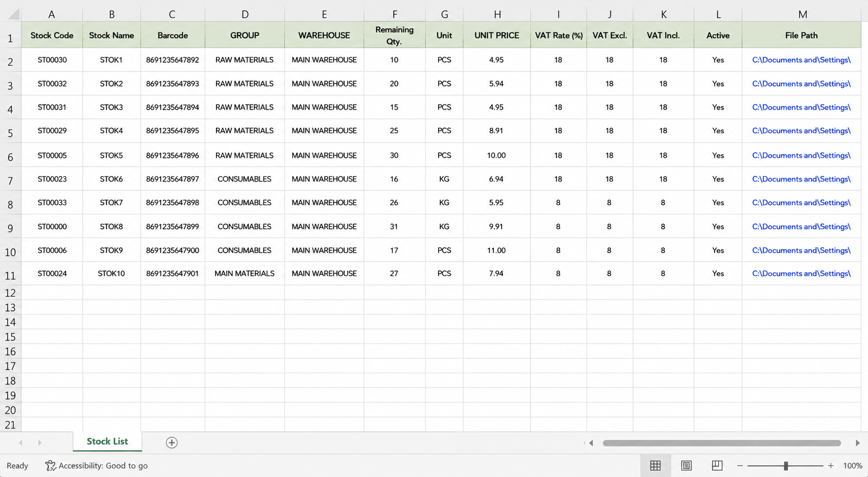This screenshot has height=477, width=868.
Task: Select the cell with stock code ST00005
Action: coord(52,155)
